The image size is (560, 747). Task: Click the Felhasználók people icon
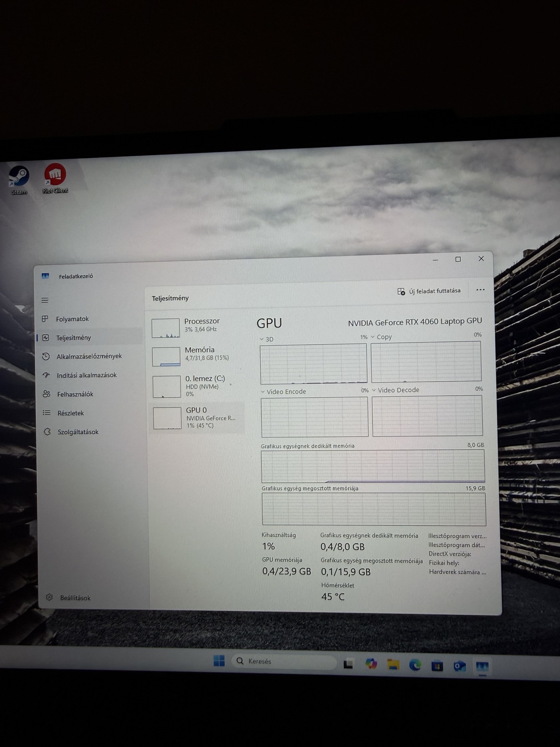tap(46, 394)
